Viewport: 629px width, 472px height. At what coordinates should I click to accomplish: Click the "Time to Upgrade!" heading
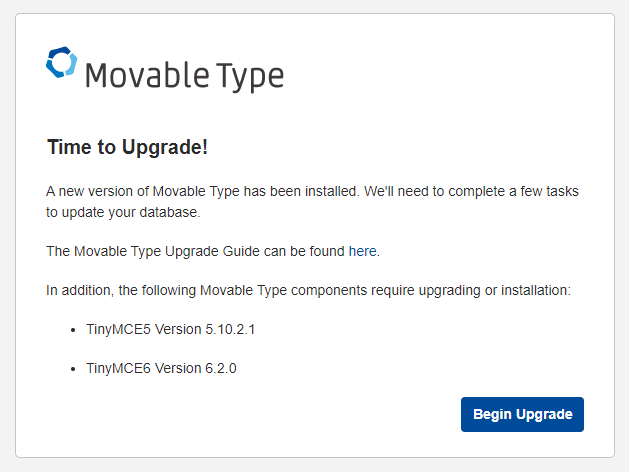[x=127, y=147]
